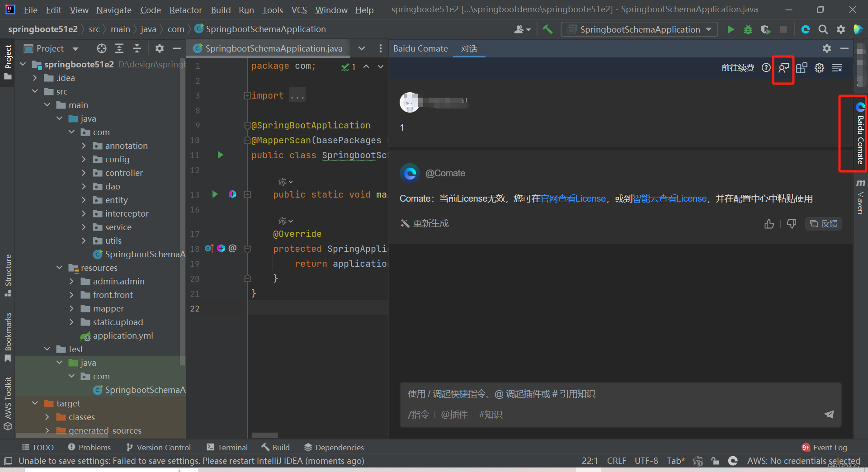Open editor tab more options icon
Screen dimensions: 868x472
point(381,48)
